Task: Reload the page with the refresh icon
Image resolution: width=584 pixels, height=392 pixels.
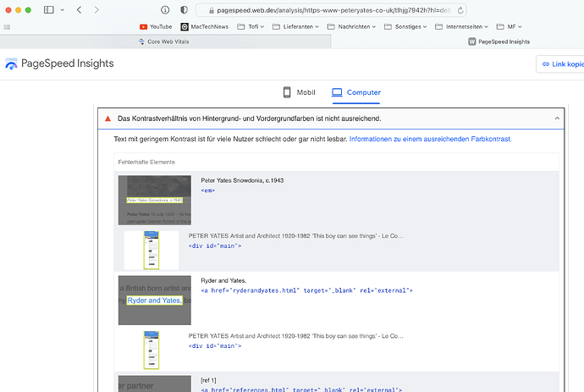Action: (x=460, y=10)
